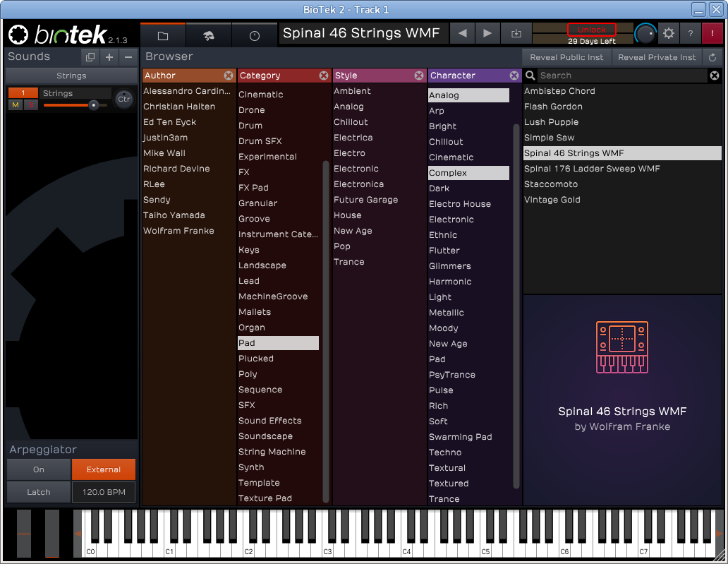Image resolution: width=728 pixels, height=564 pixels.
Task: Toggle layer number 1 button
Action: 23,93
